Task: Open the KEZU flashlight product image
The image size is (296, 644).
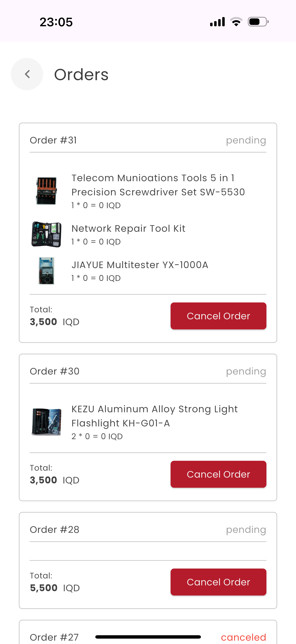Action: click(46, 422)
